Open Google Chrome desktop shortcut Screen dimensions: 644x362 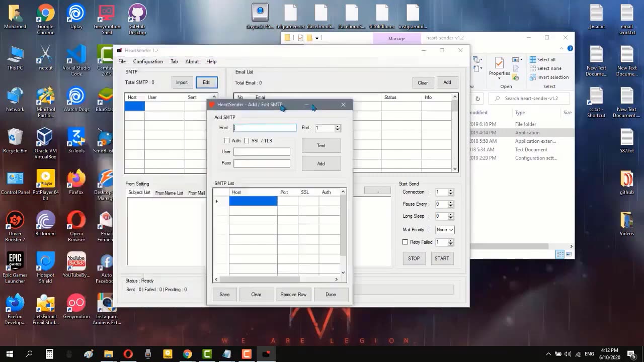point(45,20)
